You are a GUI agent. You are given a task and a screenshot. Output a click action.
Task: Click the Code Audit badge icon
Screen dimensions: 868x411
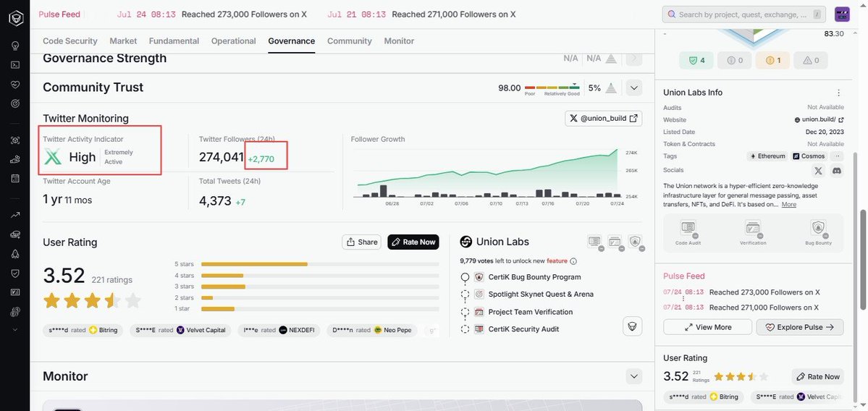tap(688, 229)
